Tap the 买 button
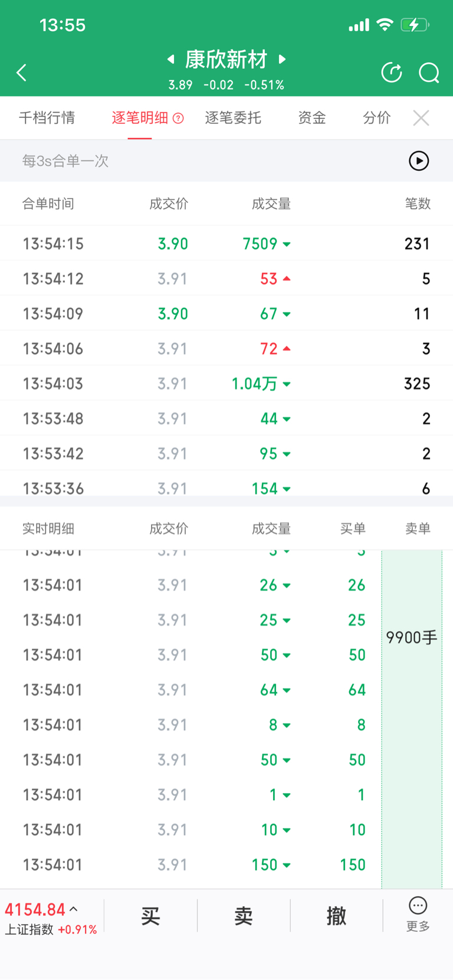453x980 pixels. click(x=150, y=916)
